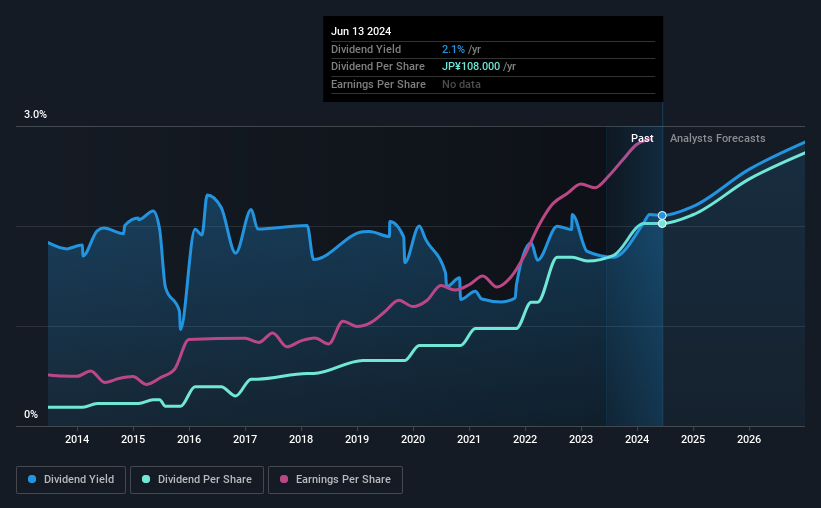The height and width of the screenshot is (508, 821).
Task: Click the 2022 x-axis label
Action: tap(525, 439)
